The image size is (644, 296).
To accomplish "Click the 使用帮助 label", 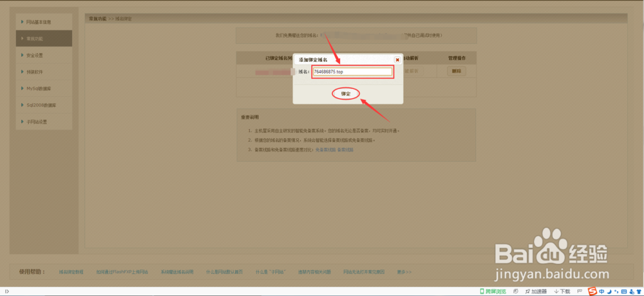I will click(x=32, y=271).
